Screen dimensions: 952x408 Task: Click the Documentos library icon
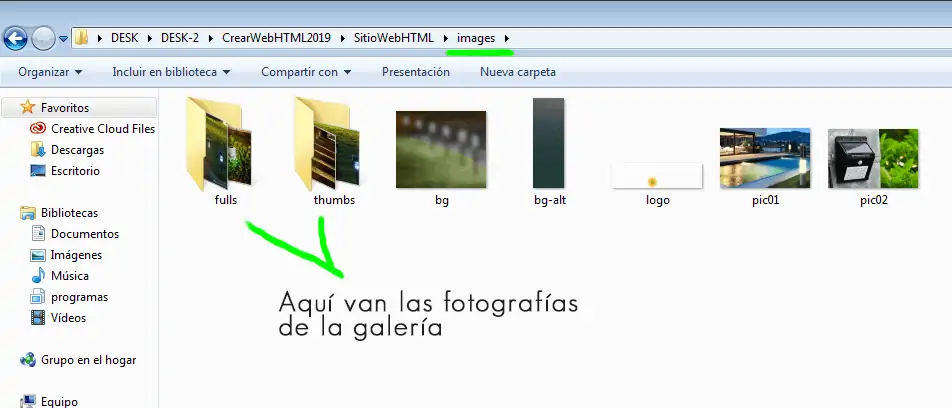coord(38,234)
